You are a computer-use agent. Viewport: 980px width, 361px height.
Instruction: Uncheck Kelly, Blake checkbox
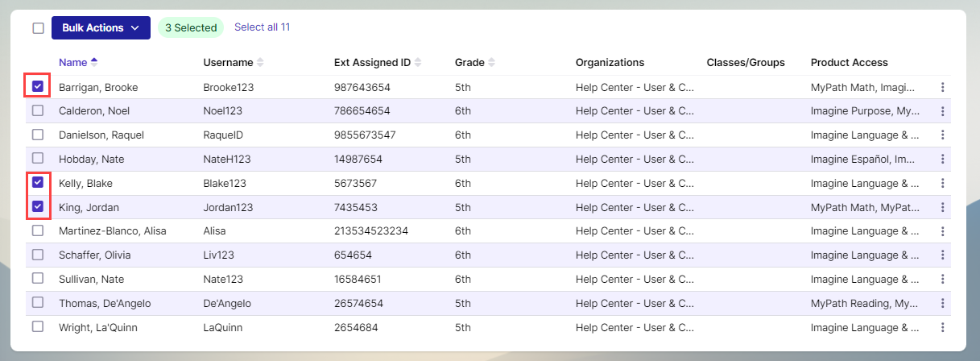click(x=38, y=183)
